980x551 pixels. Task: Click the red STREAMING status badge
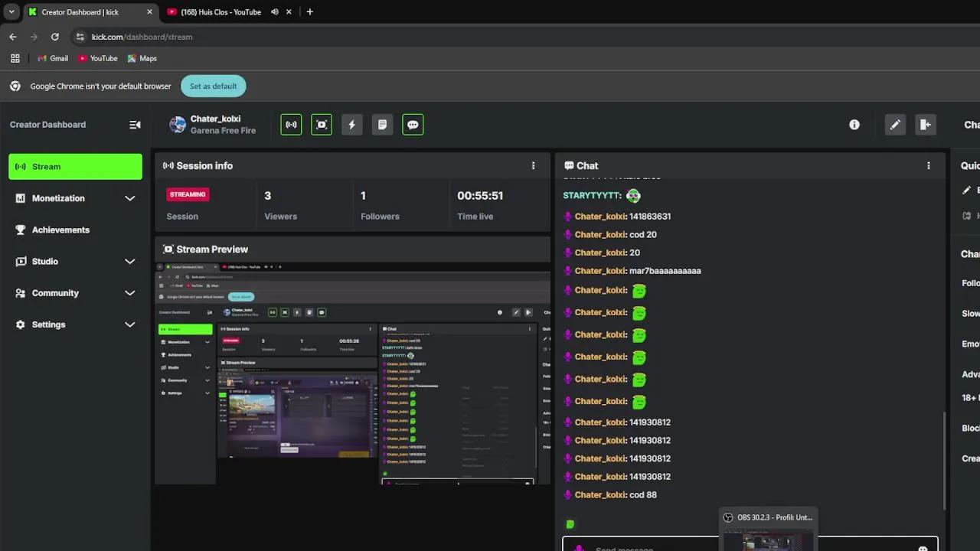pyautogui.click(x=188, y=194)
